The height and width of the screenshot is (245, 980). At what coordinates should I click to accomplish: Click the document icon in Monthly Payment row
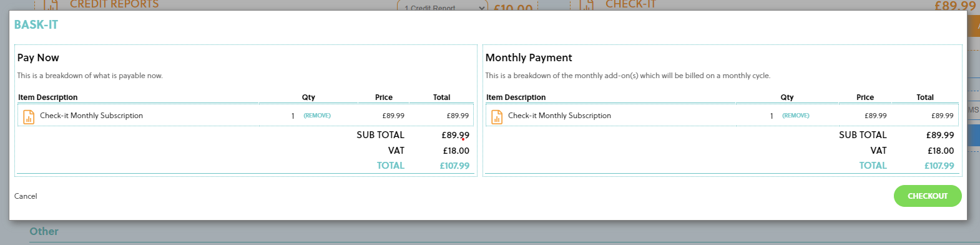[x=497, y=117]
